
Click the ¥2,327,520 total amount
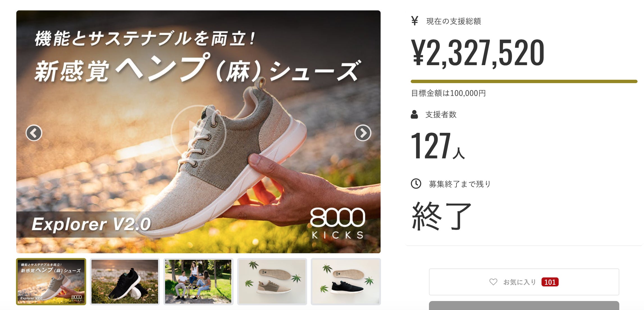[478, 53]
